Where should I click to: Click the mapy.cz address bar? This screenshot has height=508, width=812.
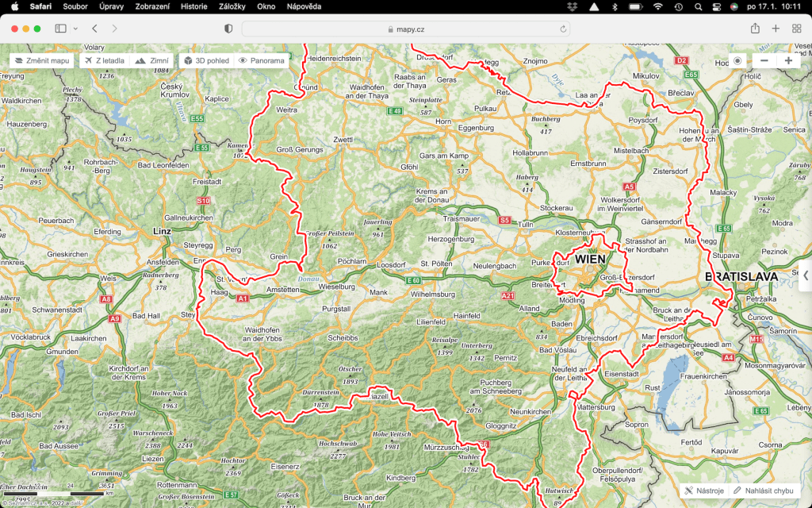pyautogui.click(x=406, y=29)
